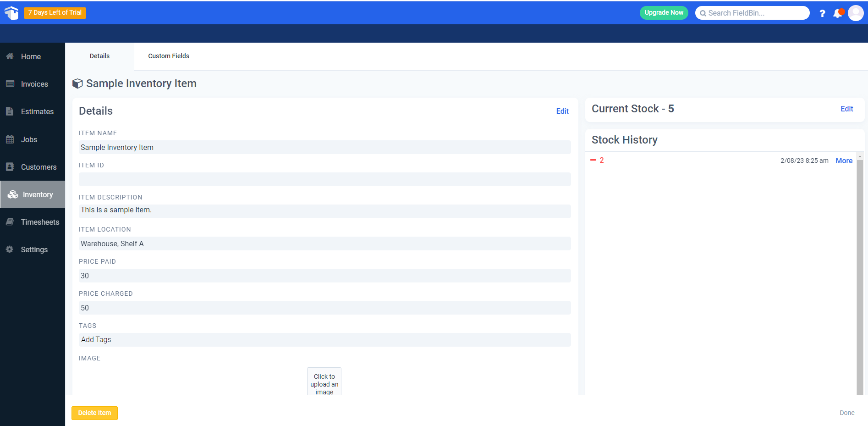Open the notifications bell icon
This screenshot has height=426, width=868.
point(838,13)
